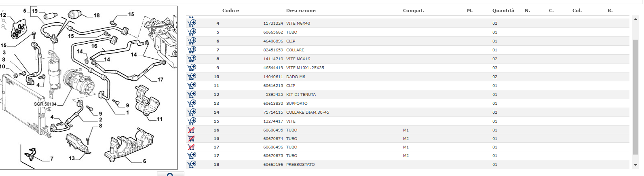Image resolution: width=644 pixels, height=176 pixels.
Task: Add PRESSOSTATO 60665196 to cart
Action: tap(192, 164)
